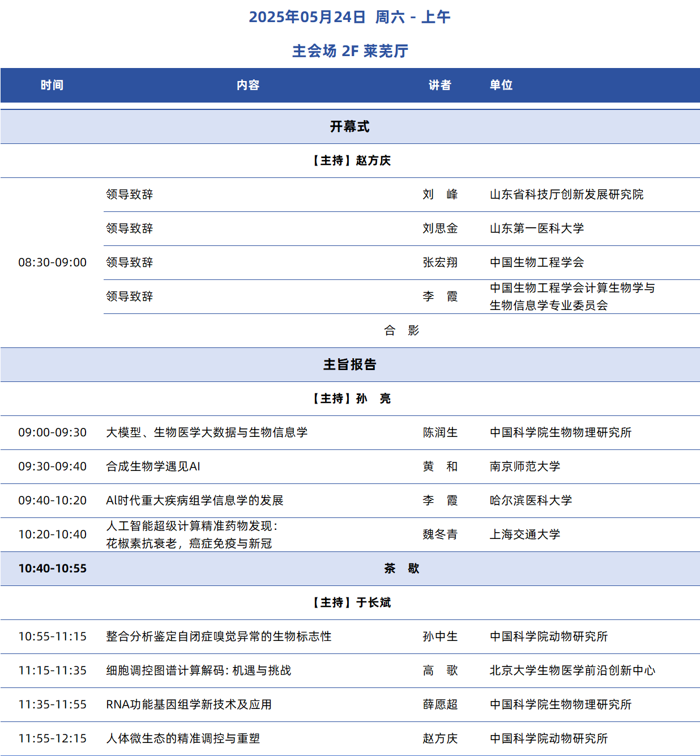Screen dimensions: 700x756
Task: Select "李 霞" in the opening ceremony row
Action: point(440,296)
